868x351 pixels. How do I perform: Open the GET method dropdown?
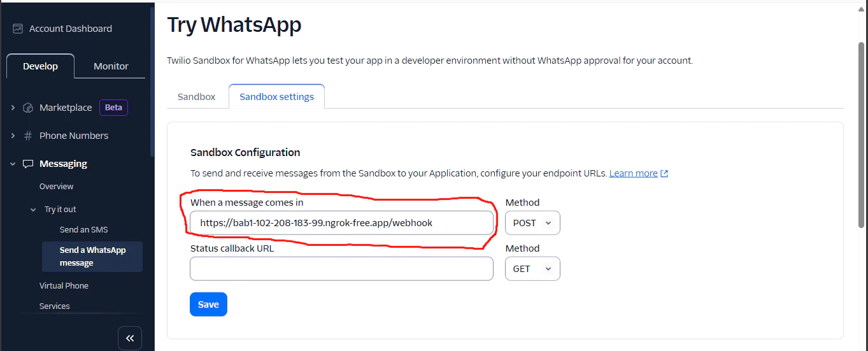point(532,269)
